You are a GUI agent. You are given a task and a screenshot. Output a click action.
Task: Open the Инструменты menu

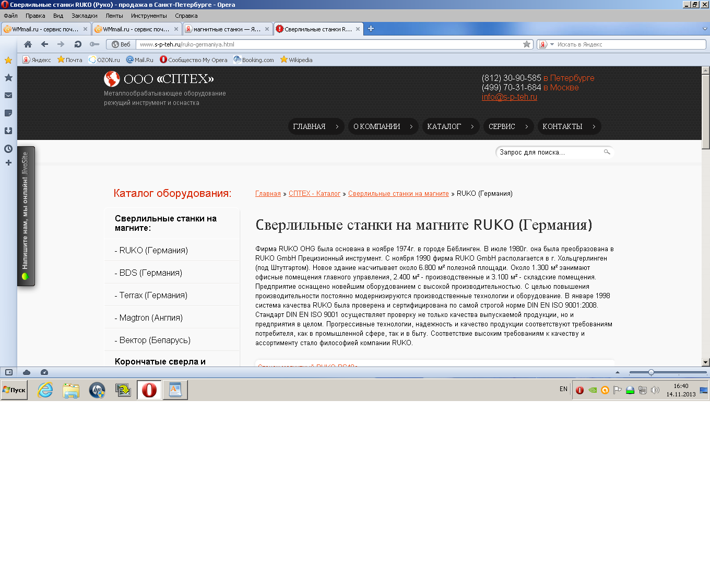[x=149, y=16]
